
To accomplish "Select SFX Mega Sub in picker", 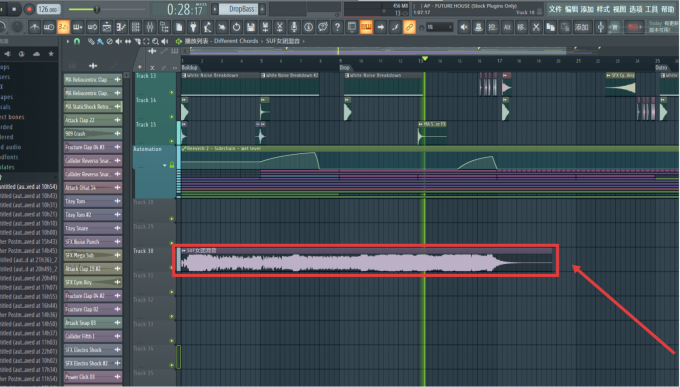I will coord(93,255).
